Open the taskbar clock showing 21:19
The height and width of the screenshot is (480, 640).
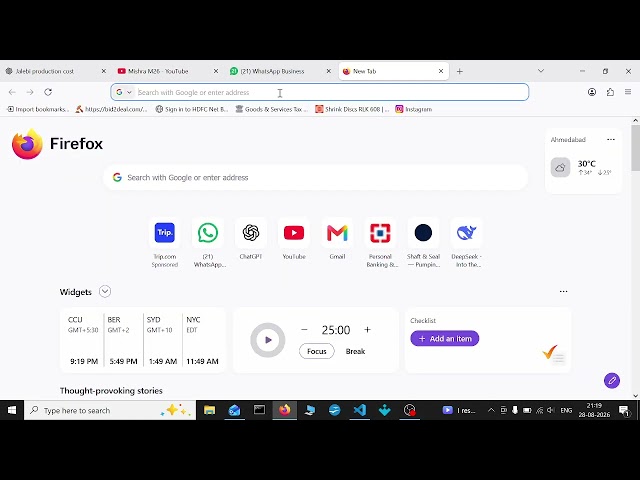point(594,410)
